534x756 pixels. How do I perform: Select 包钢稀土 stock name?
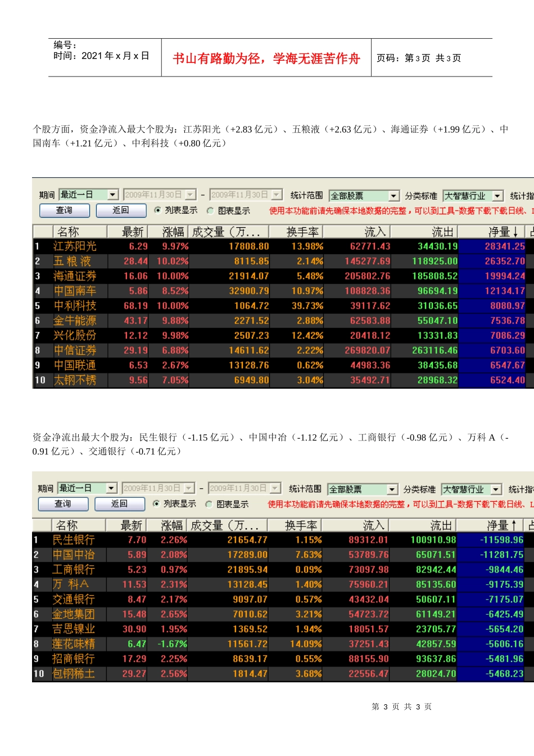(73, 674)
